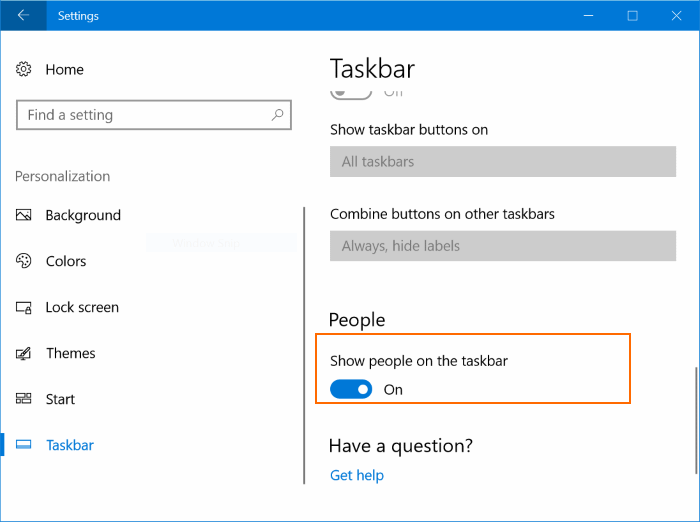The height and width of the screenshot is (522, 700).
Task: Click the Lock screen icon
Action: tap(24, 307)
